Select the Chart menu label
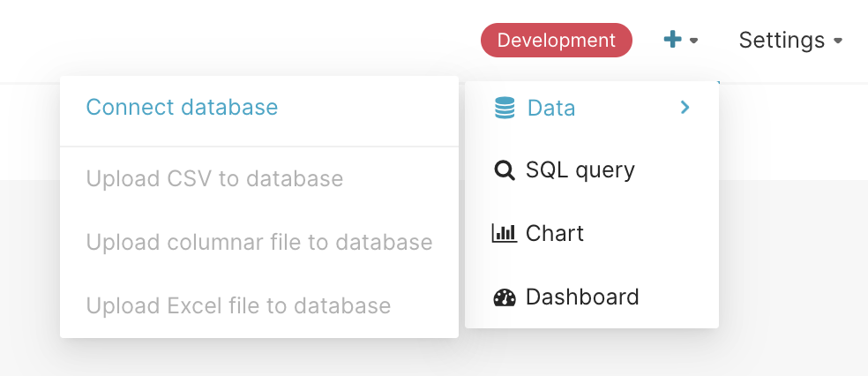The width and height of the screenshot is (868, 376). [555, 233]
